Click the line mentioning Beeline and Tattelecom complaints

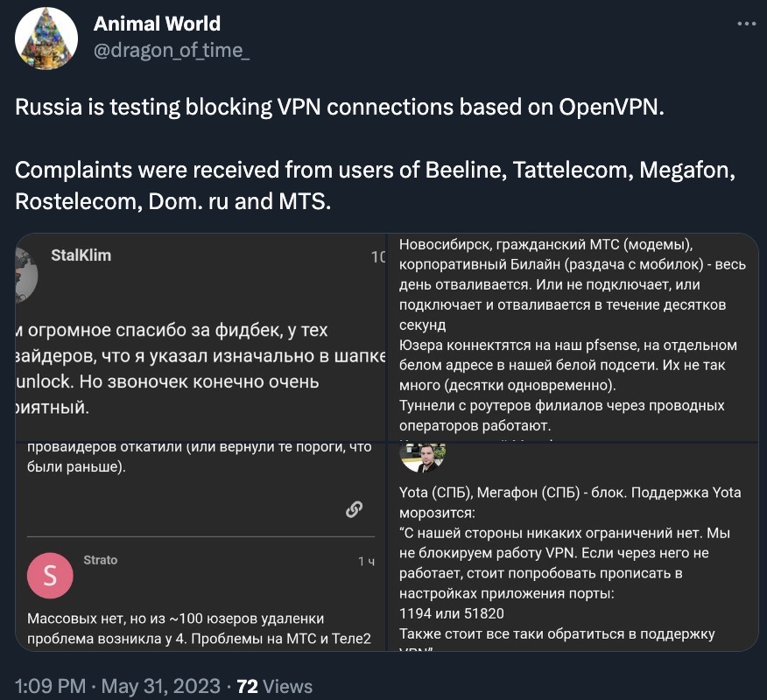click(x=376, y=170)
